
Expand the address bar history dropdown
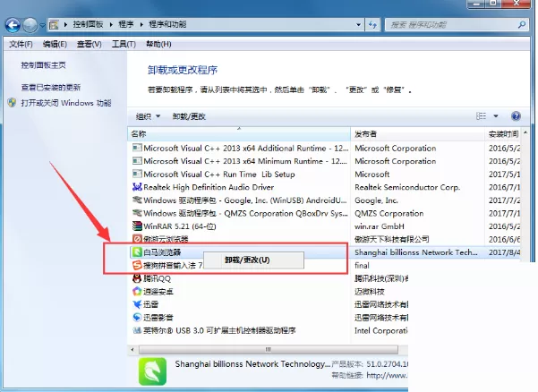359,25
